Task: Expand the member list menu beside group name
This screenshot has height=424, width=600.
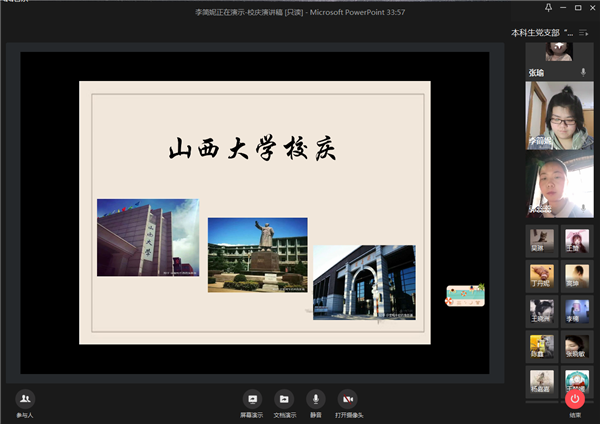Action: (584, 33)
